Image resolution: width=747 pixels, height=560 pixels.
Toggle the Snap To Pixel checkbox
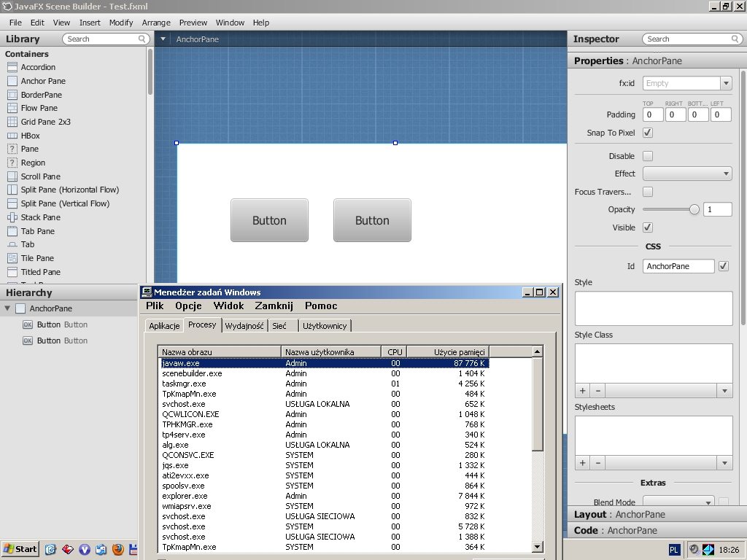648,133
